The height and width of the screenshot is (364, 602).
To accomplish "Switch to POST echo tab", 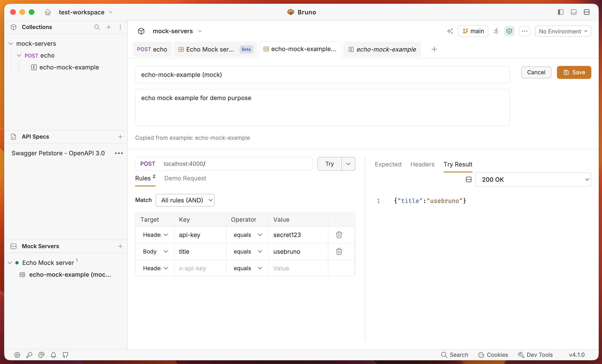I will (x=152, y=49).
